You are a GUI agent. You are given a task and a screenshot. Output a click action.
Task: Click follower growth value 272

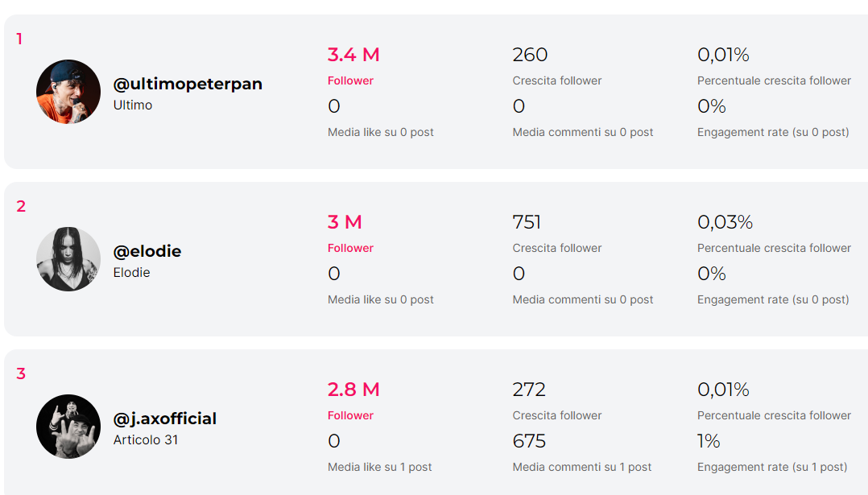pos(529,390)
